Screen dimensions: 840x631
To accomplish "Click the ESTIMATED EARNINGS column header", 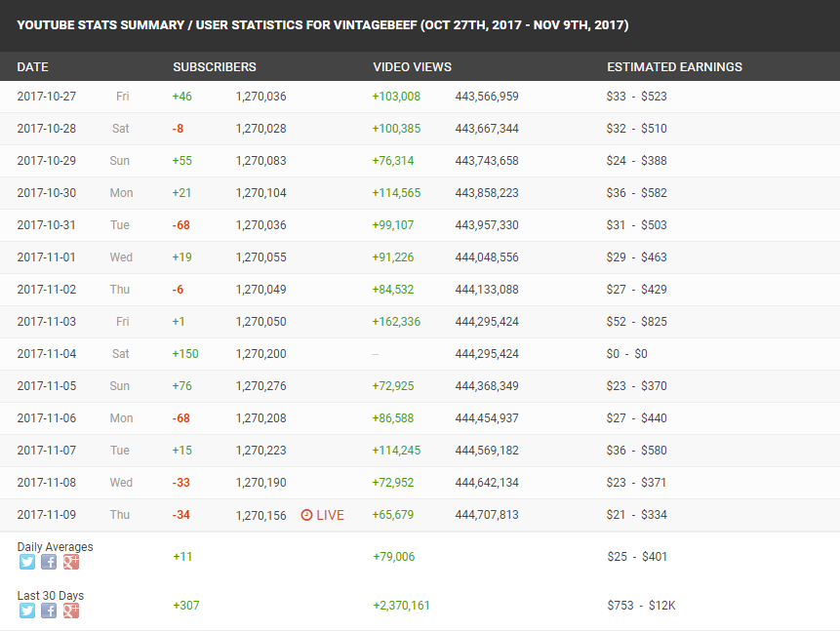I will pos(674,67).
